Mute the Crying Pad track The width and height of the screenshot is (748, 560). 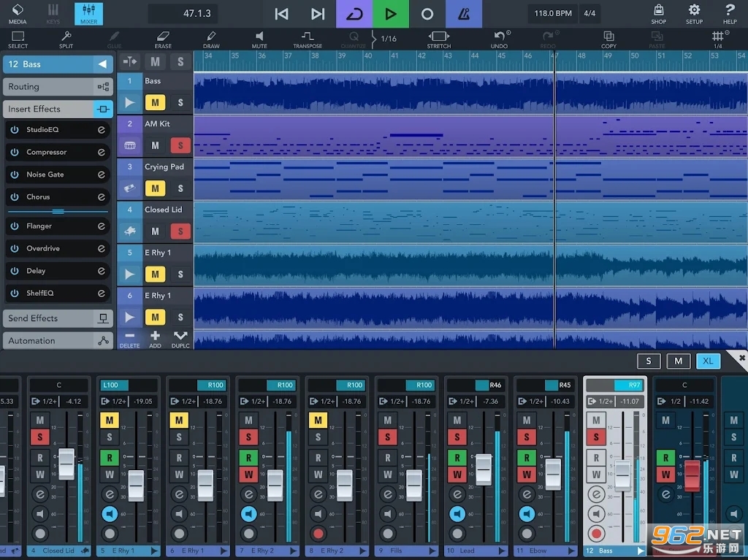pos(155,188)
